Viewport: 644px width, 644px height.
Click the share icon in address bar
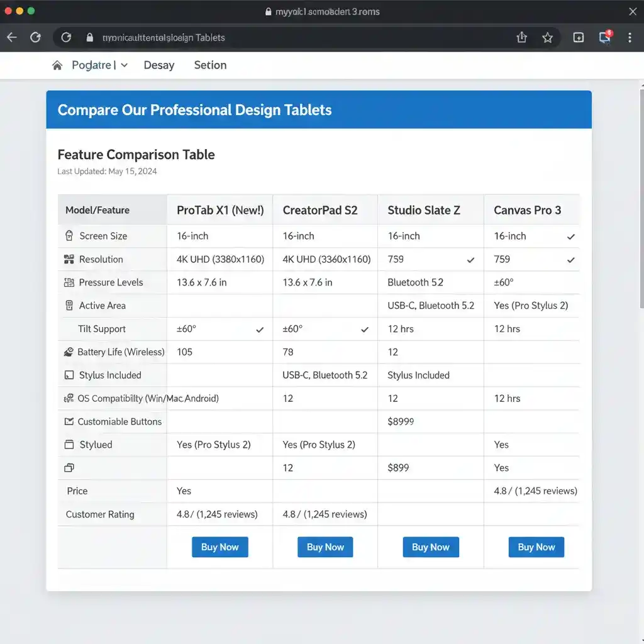521,38
